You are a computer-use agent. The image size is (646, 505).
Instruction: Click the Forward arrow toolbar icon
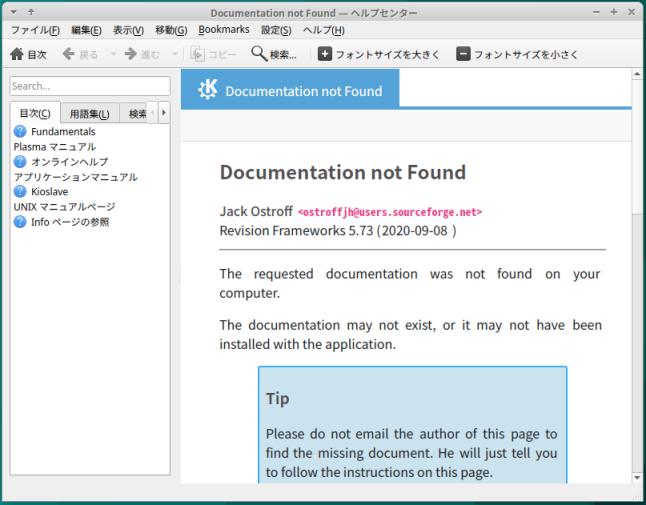point(131,54)
